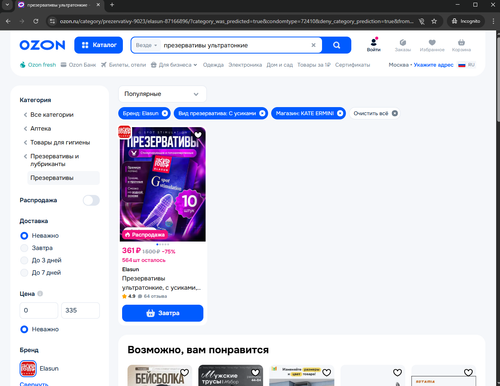The width and height of the screenshot is (500, 386).
Task: Open the Бейсболка recommendation thumbnail
Action: tap(160, 376)
